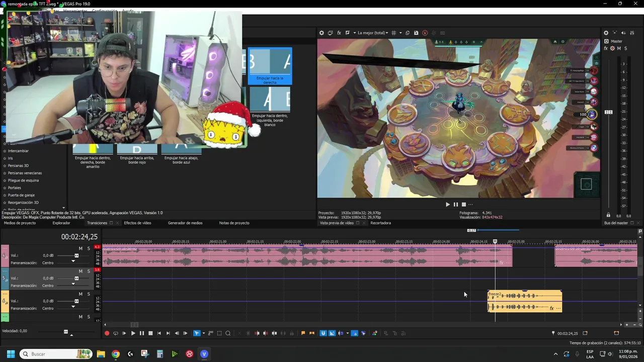644x362 pixels.
Task: Start timeline playback with the Play button
Action: (x=133, y=333)
